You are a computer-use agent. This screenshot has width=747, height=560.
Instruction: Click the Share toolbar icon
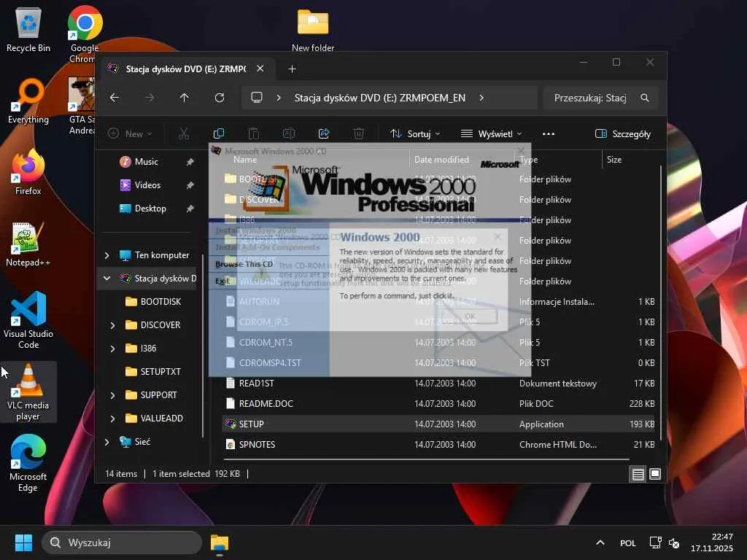pyautogui.click(x=324, y=134)
